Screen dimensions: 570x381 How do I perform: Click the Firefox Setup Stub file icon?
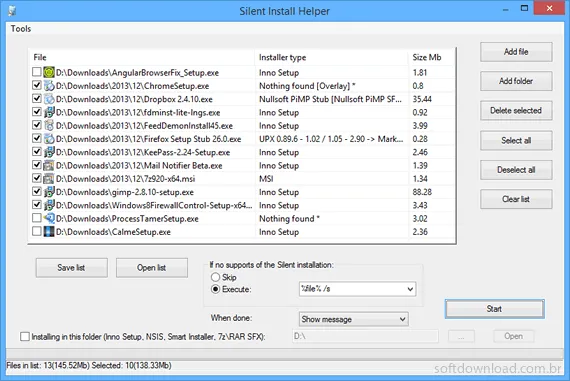click(x=49, y=139)
